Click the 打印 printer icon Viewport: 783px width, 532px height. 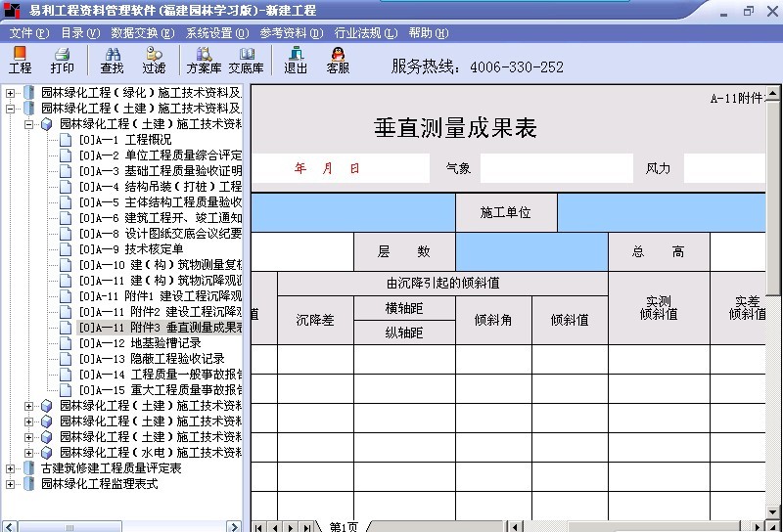[x=62, y=60]
